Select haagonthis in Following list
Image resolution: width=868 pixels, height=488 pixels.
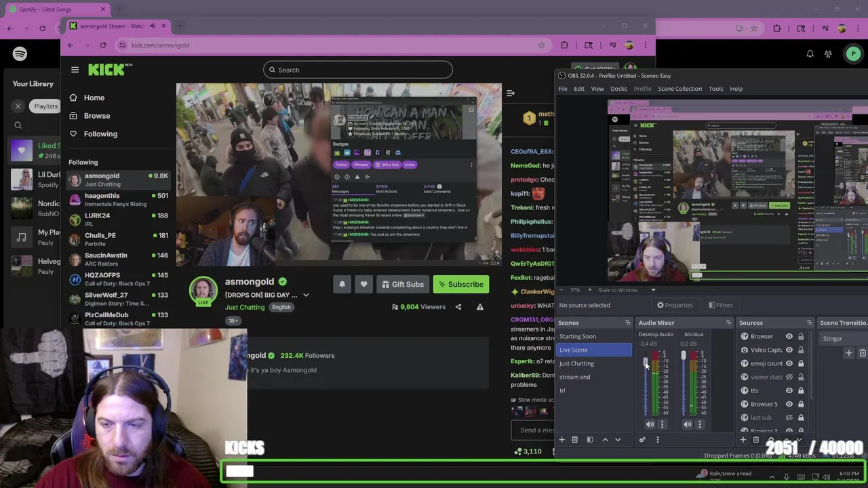click(x=118, y=199)
